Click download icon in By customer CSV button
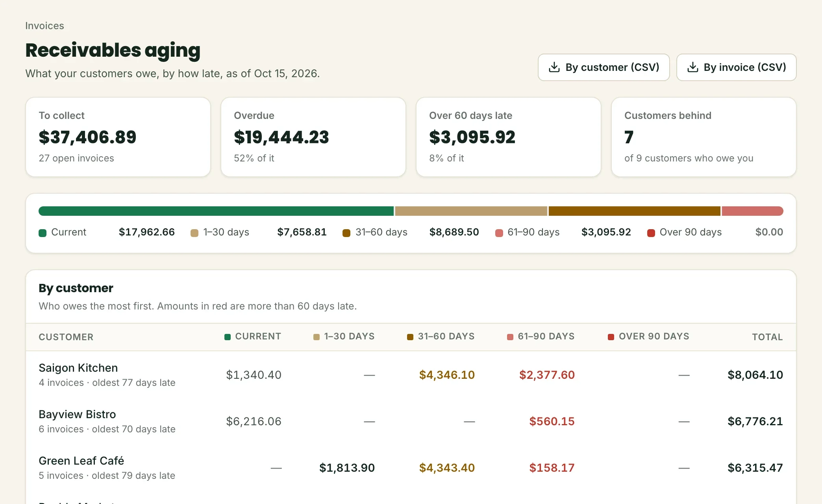Viewport: 822px width, 504px height. [554, 67]
